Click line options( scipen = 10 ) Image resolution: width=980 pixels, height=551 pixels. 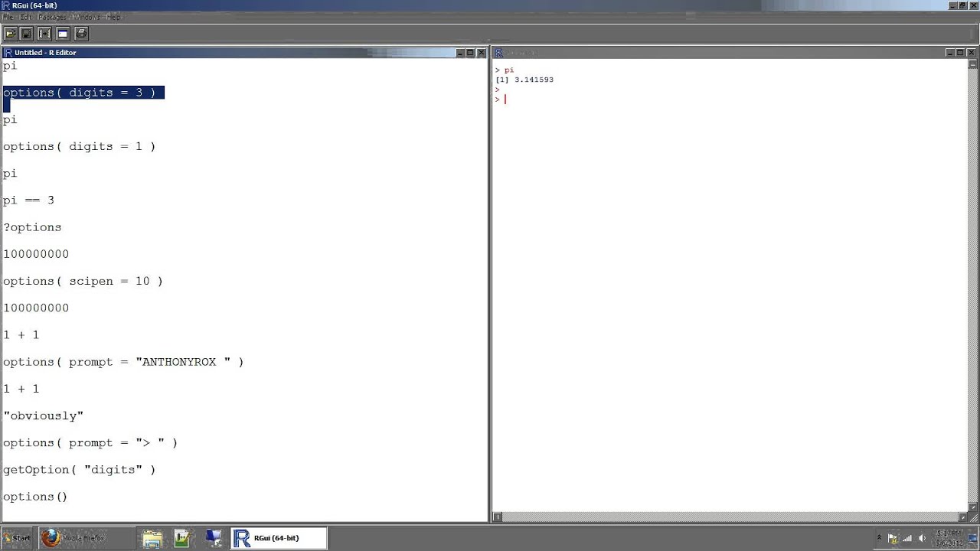click(x=83, y=281)
